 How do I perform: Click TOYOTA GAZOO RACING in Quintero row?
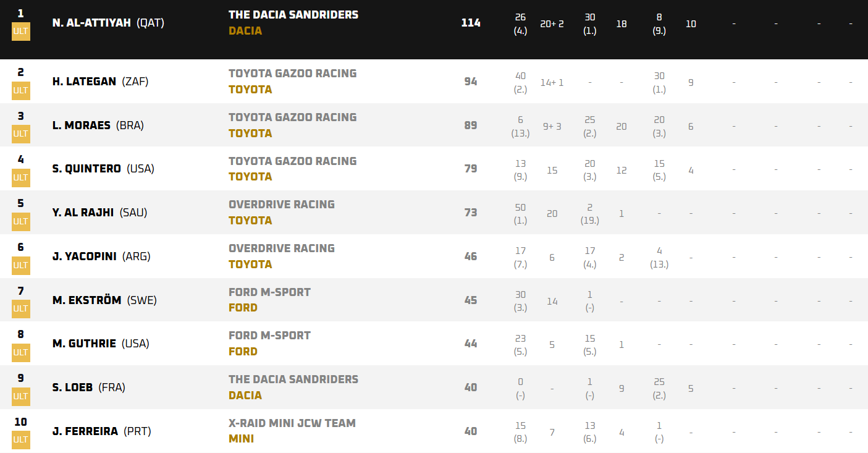click(x=293, y=161)
